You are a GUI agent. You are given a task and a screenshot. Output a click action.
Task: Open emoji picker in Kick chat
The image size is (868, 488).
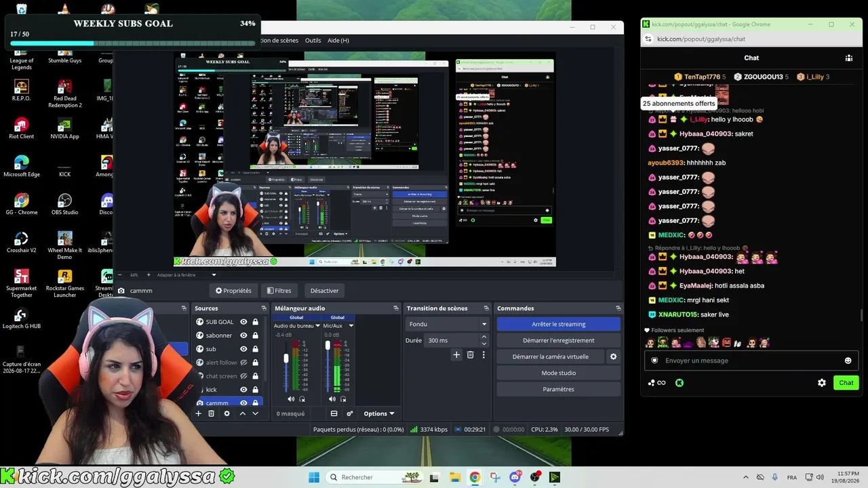848,361
